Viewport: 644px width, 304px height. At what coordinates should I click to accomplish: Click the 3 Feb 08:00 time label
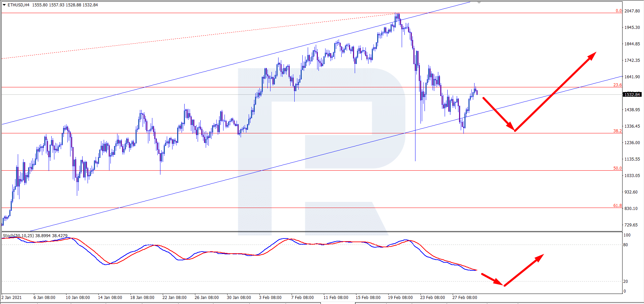point(270,298)
